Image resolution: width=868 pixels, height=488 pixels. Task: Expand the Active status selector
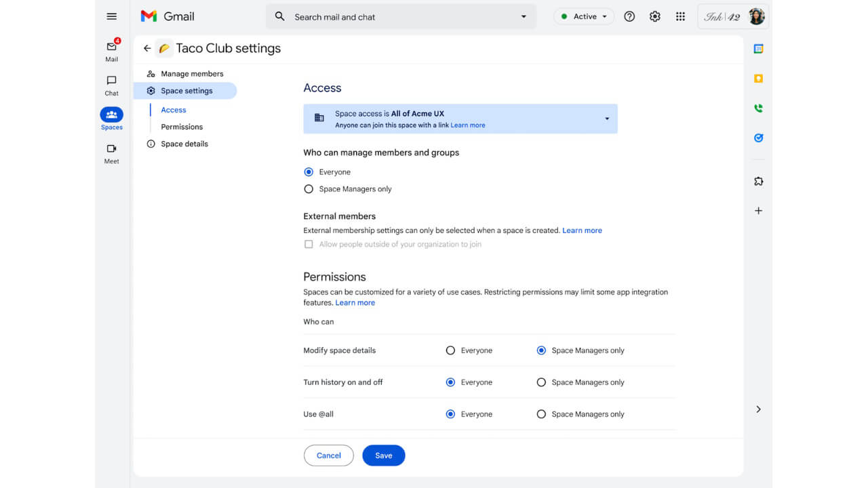603,16
